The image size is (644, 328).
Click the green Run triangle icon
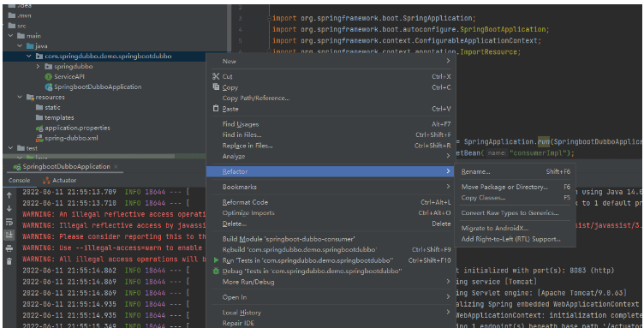217,260
